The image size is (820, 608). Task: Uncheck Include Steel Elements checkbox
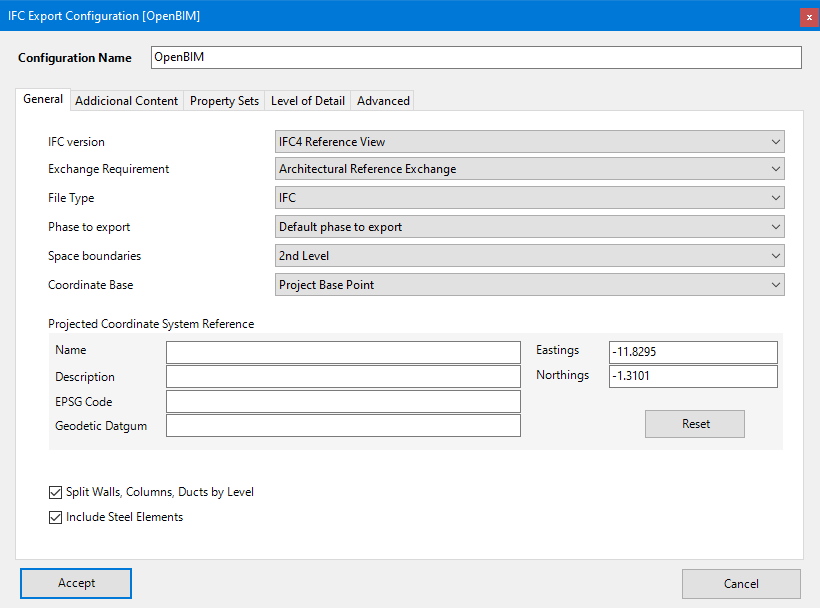click(55, 518)
